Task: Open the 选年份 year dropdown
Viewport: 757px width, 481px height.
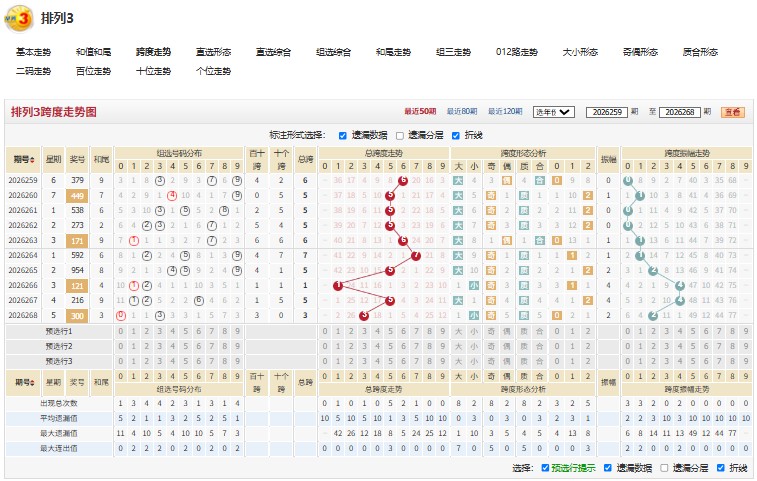Action: pos(553,112)
